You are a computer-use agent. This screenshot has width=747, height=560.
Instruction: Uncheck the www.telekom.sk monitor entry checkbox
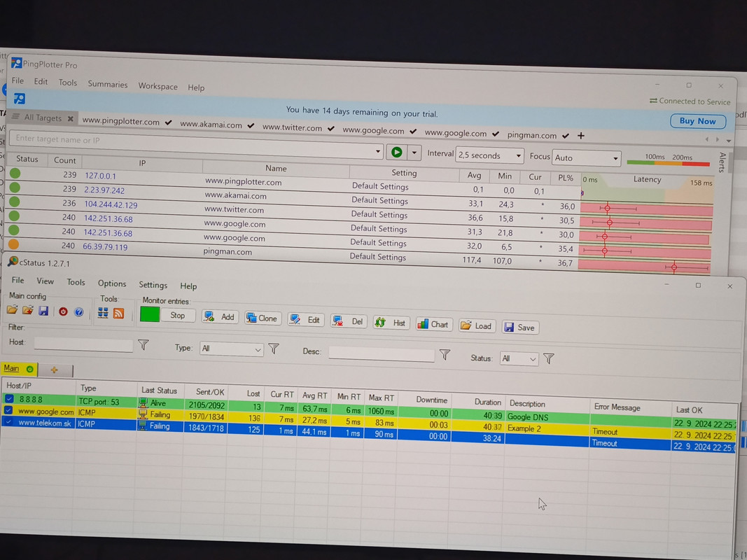point(8,421)
